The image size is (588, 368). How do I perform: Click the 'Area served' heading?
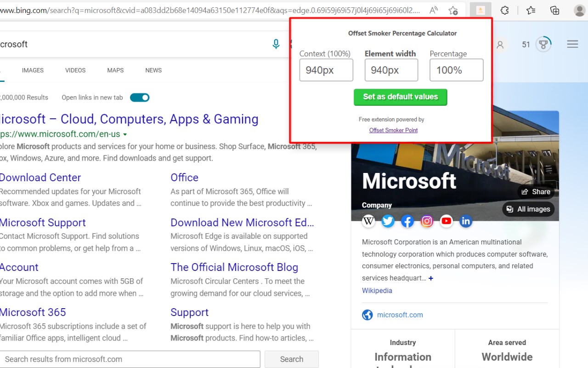(x=507, y=343)
